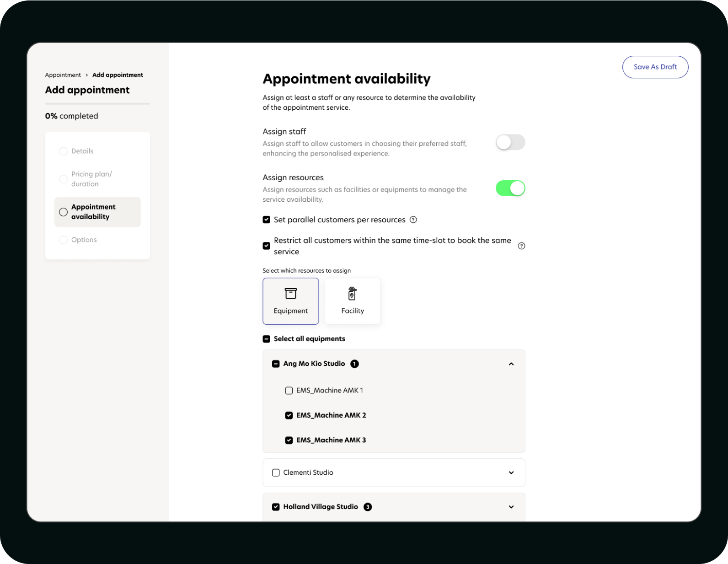Expand the Clementi Studio section

click(x=511, y=473)
